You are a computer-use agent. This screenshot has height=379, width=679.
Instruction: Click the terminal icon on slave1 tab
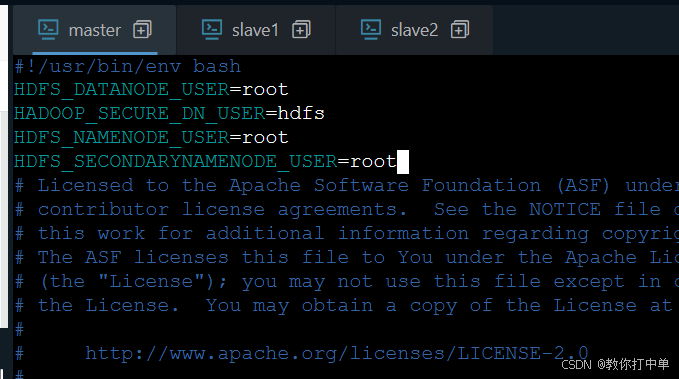[212, 29]
